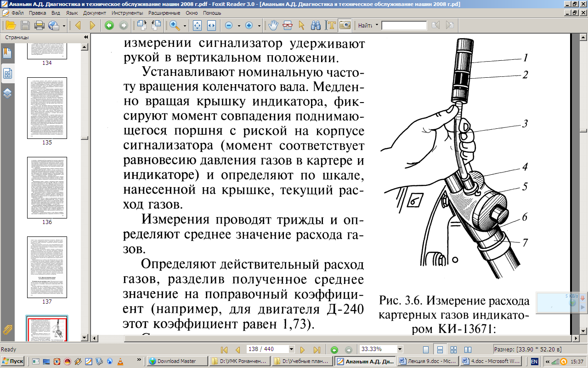Open the Правка menu
588x368 pixels.
(38, 13)
